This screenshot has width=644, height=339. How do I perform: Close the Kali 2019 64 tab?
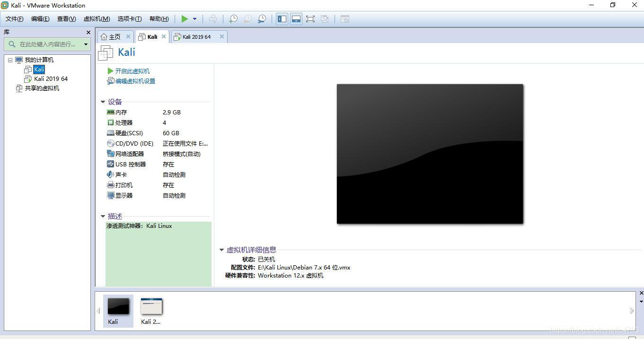point(221,36)
